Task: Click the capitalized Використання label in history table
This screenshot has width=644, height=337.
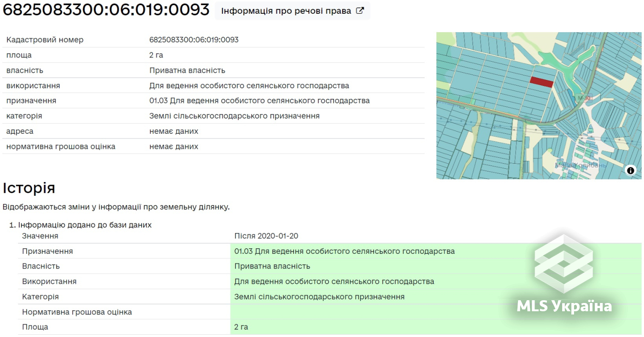Action: 49,281
